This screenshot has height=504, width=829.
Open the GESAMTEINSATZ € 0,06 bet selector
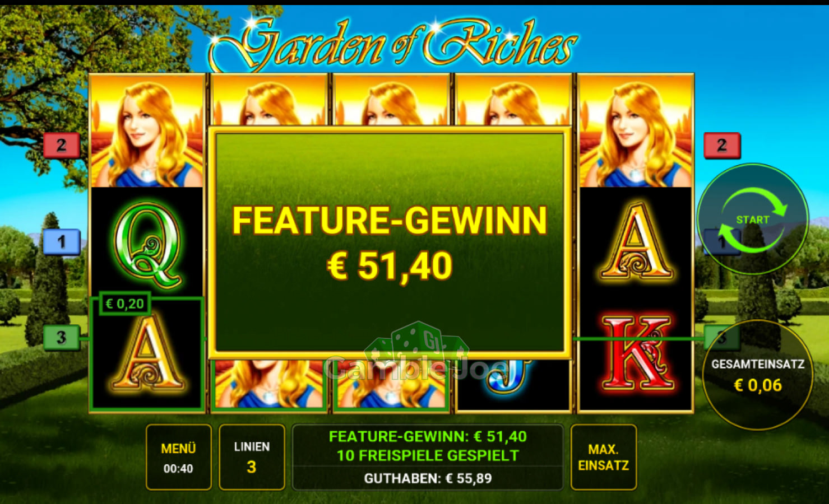[757, 375]
